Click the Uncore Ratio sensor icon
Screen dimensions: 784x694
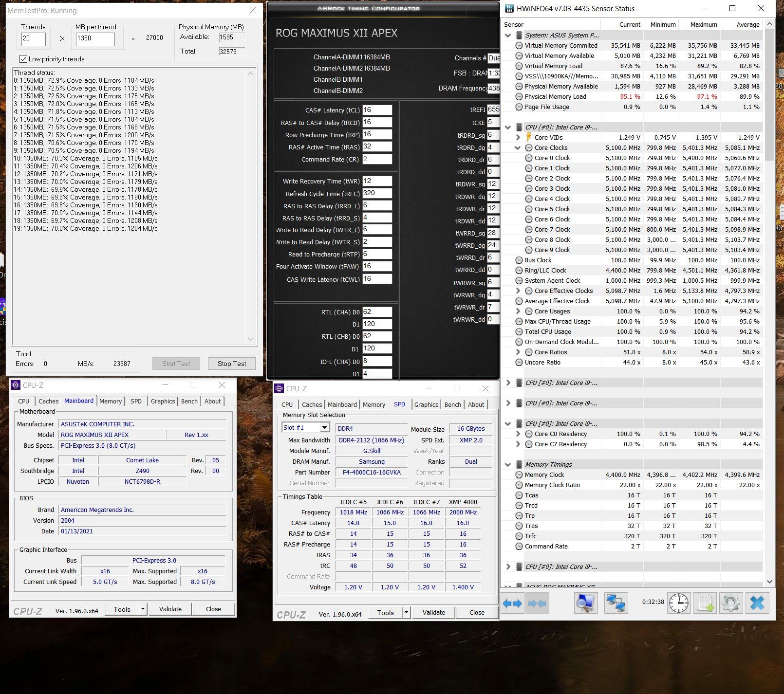pos(519,362)
